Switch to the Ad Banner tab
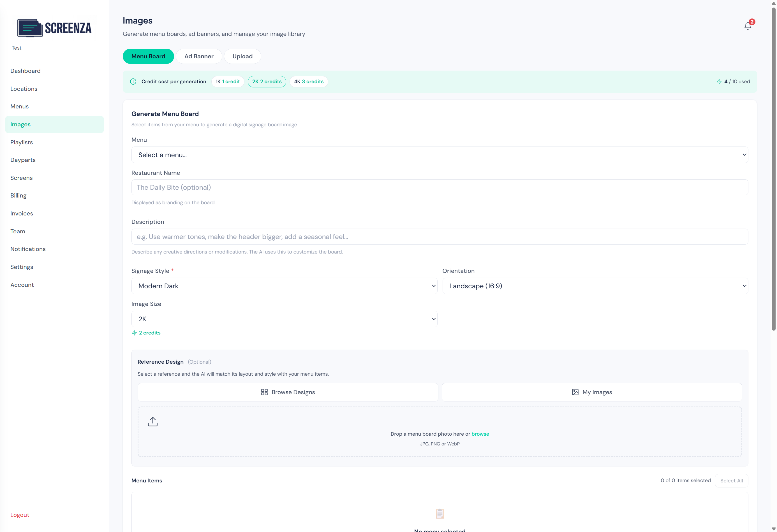The height and width of the screenshot is (532, 777). (199, 56)
